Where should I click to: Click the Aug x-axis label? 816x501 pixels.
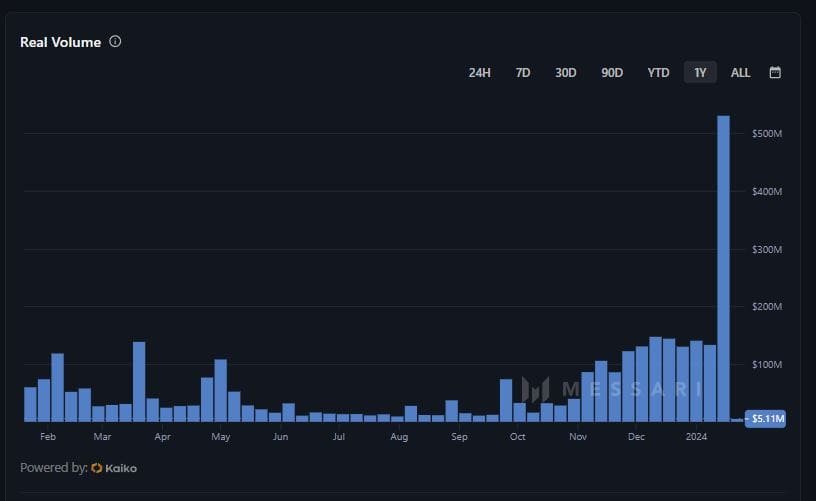(399, 436)
